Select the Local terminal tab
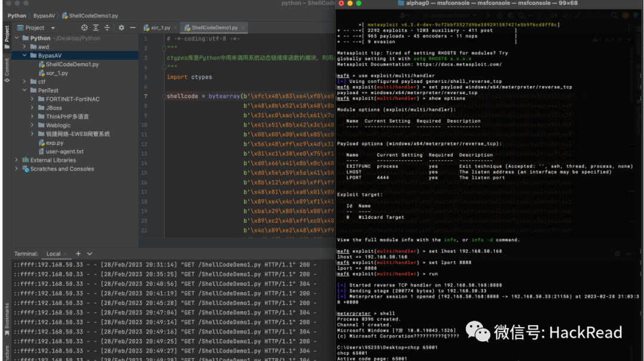 (54, 254)
